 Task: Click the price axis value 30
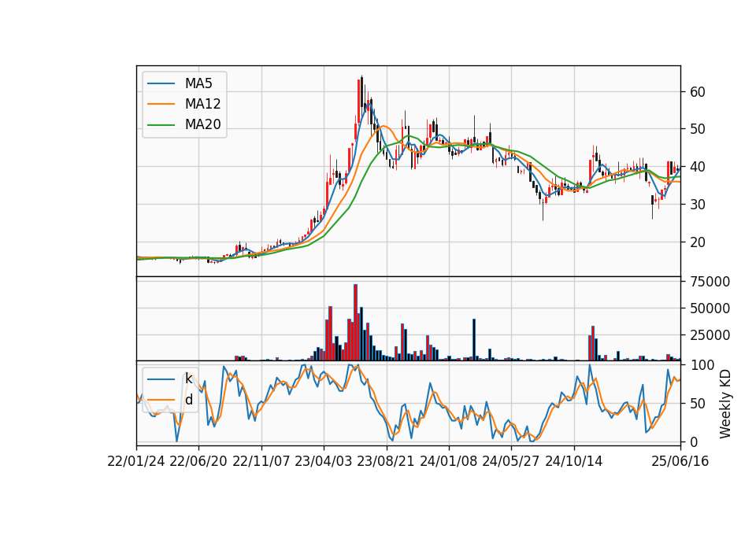point(698,205)
